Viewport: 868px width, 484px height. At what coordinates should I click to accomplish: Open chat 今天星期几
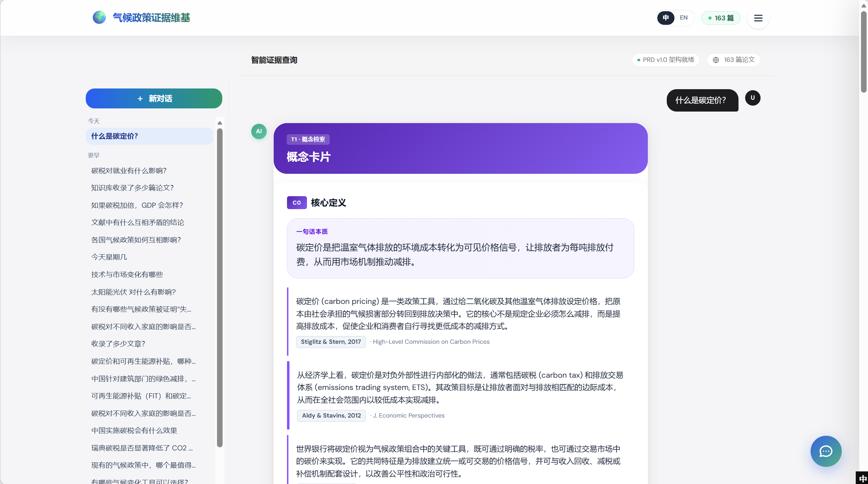[x=109, y=257]
